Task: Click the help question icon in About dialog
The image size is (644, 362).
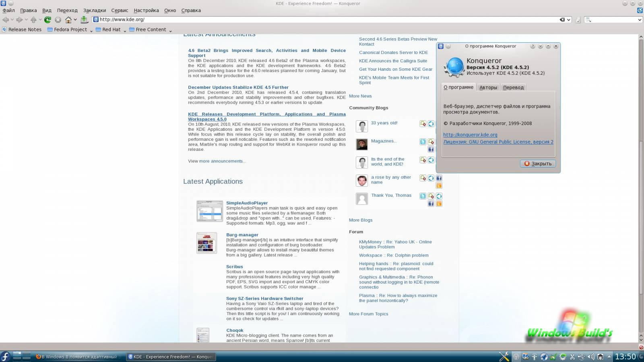Action: pos(533,46)
